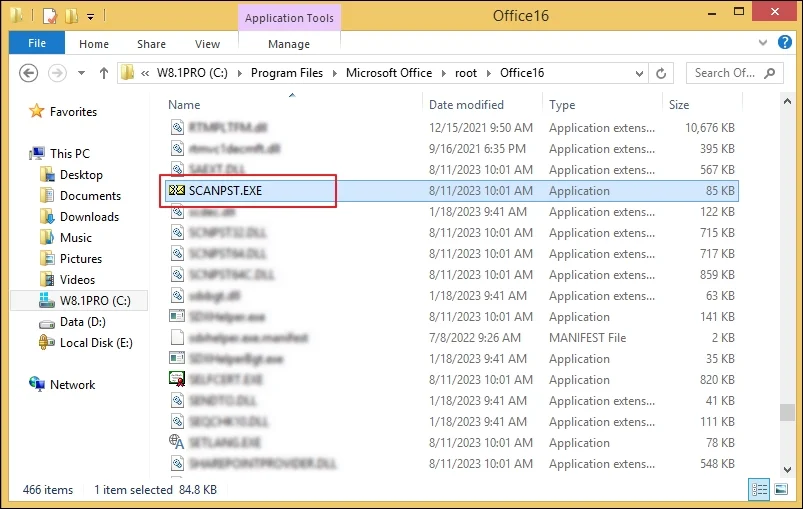
Task: Go up one folder level with Up arrow
Action: [104, 73]
